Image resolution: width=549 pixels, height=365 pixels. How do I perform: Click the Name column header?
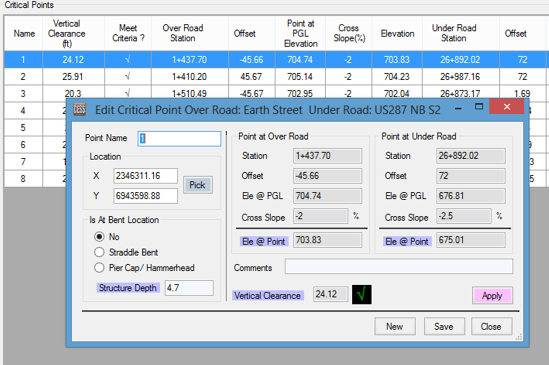click(x=24, y=34)
